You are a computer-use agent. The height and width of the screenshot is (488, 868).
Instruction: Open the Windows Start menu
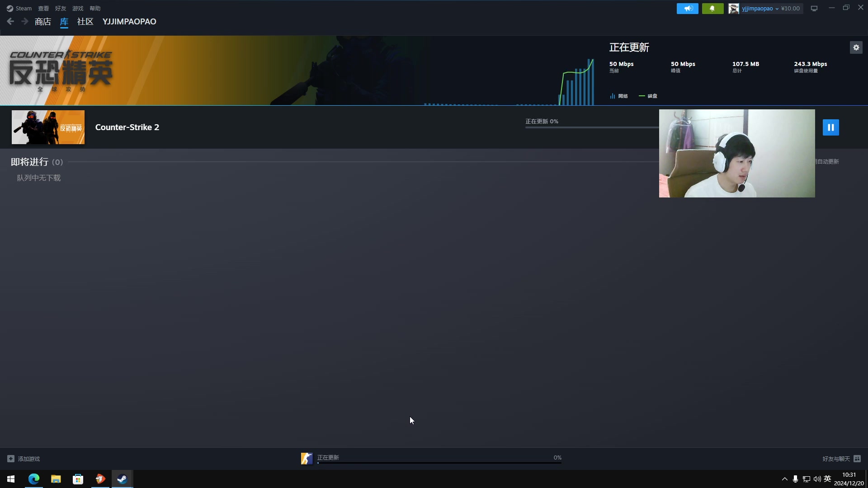coord(11,479)
